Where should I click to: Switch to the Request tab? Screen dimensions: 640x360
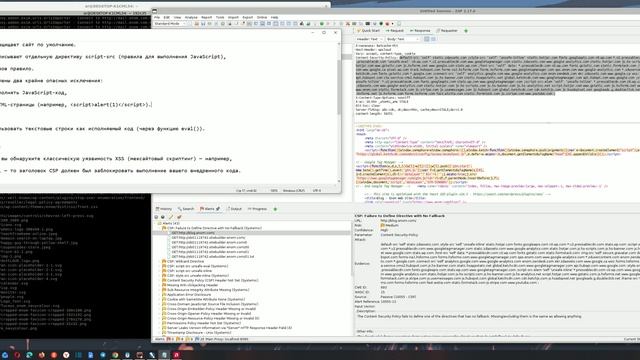(x=395, y=31)
